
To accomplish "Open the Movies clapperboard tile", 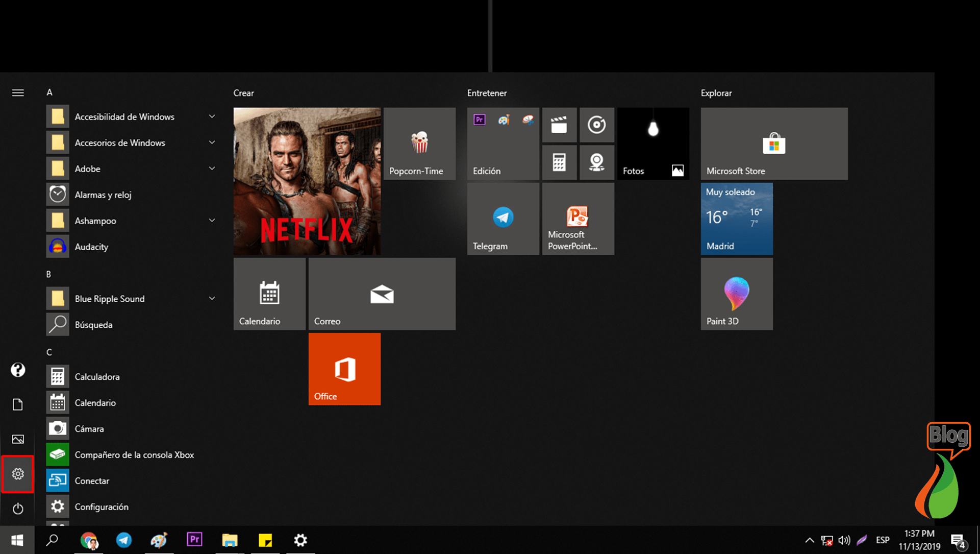I will [x=559, y=125].
